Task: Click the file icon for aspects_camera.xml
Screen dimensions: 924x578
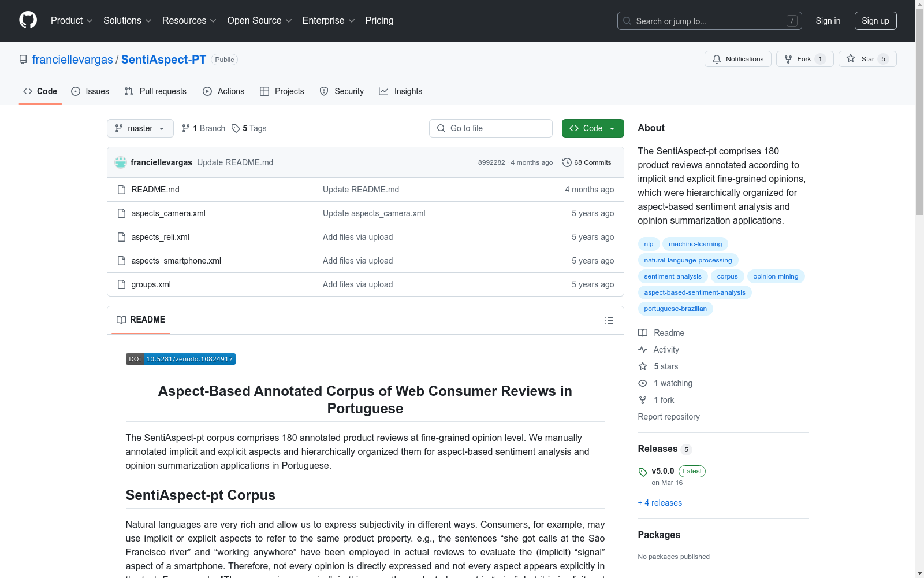Action: [121, 213]
